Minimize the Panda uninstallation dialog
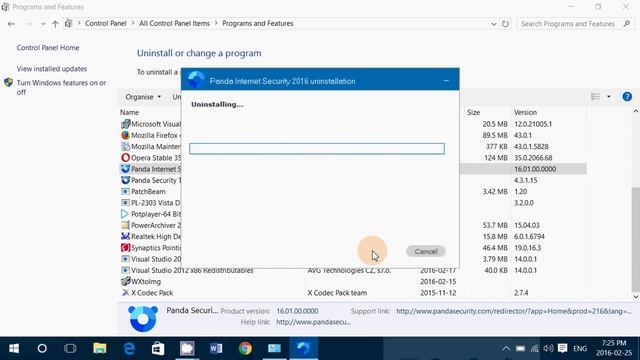The width and height of the screenshot is (640, 360). 446,81
